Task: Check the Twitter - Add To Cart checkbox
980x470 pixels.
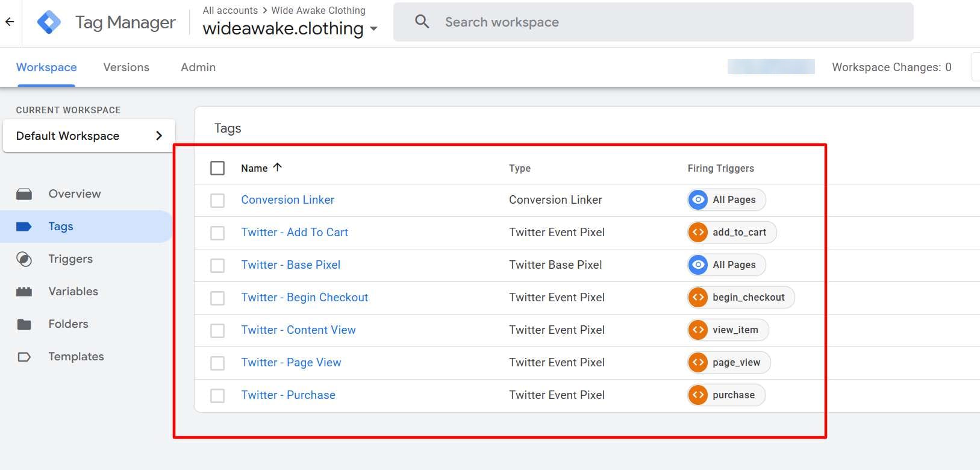Action: tap(217, 233)
